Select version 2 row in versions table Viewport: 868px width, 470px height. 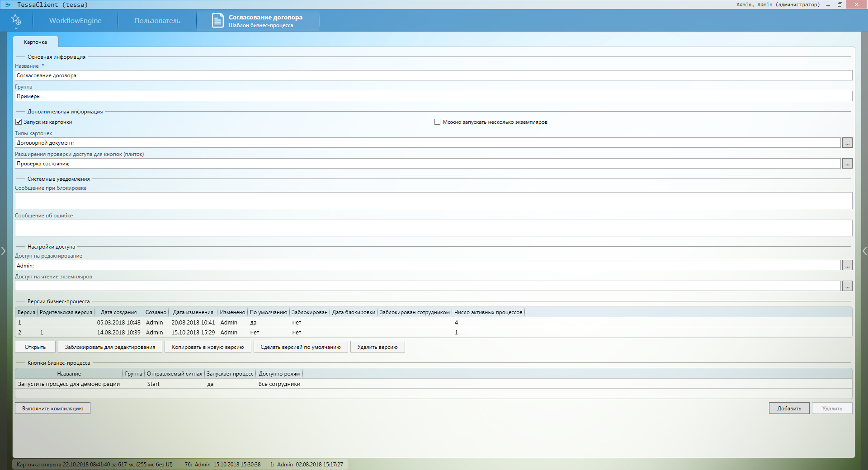pos(181,333)
